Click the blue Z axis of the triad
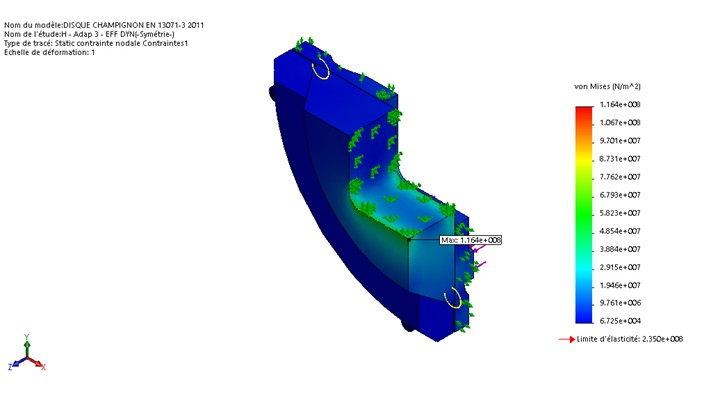The image size is (720, 398). coord(17,363)
